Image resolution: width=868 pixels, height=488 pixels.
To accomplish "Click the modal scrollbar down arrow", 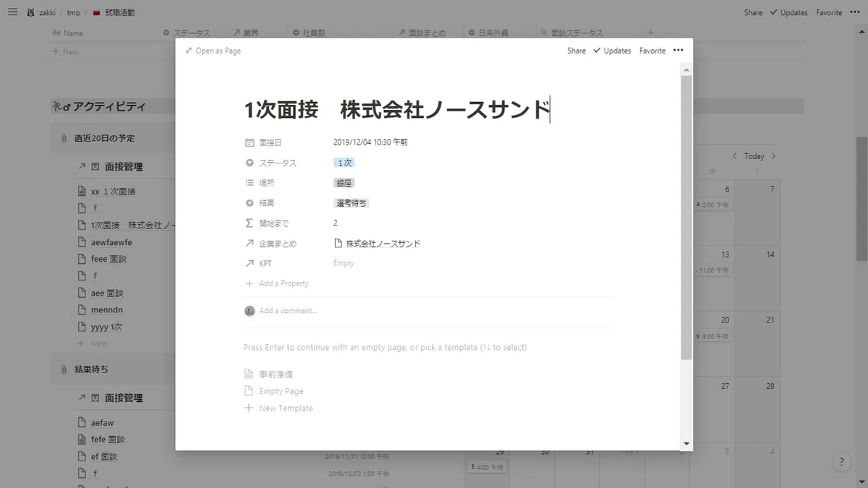I will tap(686, 443).
